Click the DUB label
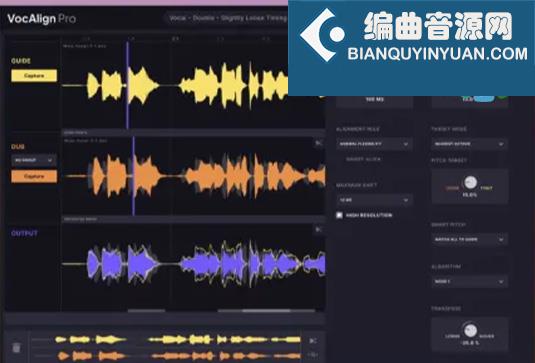 [18, 147]
